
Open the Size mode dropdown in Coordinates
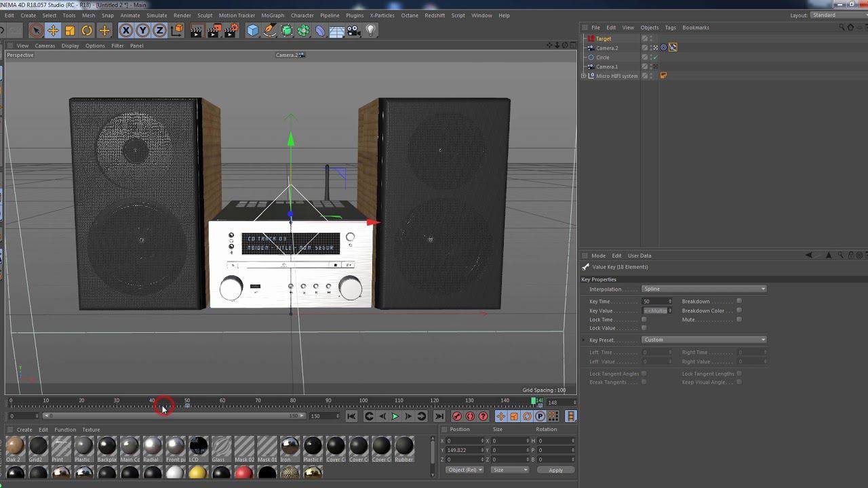point(511,470)
